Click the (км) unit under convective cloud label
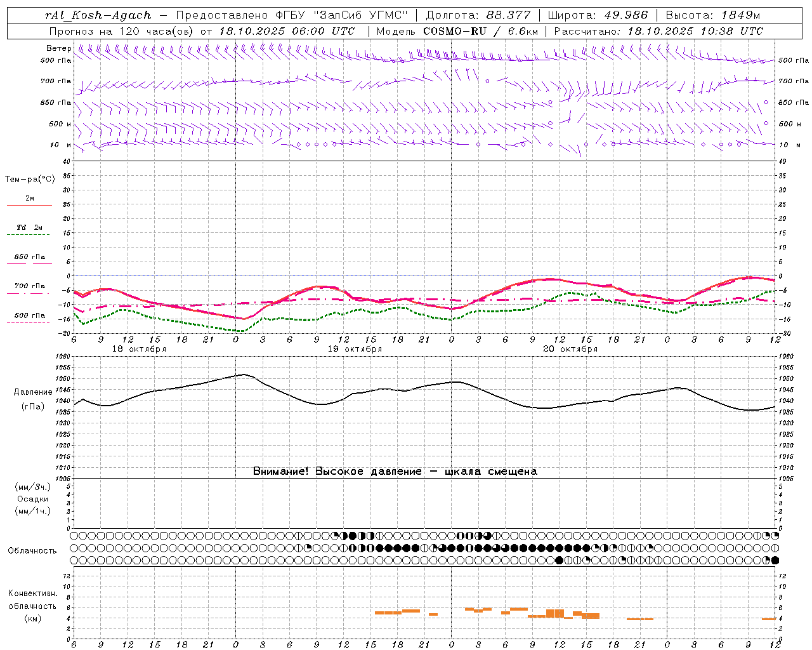Image resolution: width=812 pixels, height=650 pixels. (33, 618)
